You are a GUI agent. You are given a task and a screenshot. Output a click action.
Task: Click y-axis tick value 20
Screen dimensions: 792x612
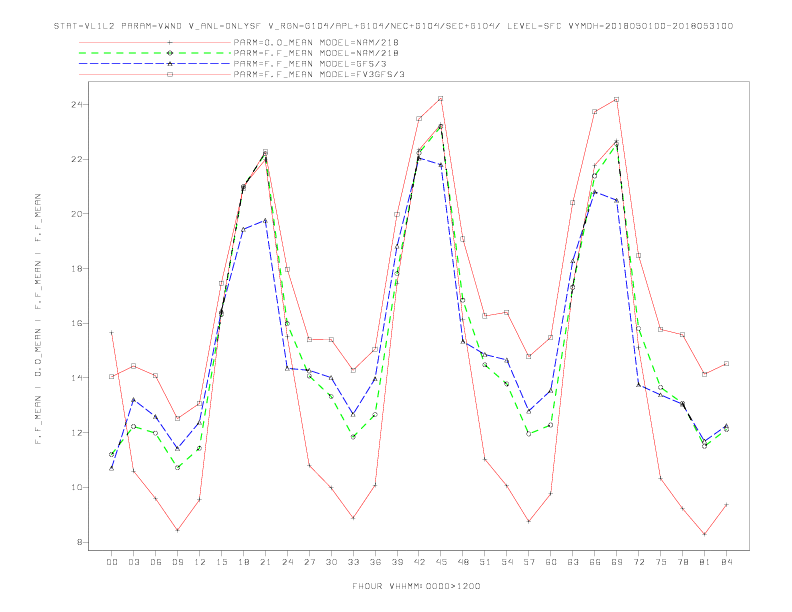point(76,214)
